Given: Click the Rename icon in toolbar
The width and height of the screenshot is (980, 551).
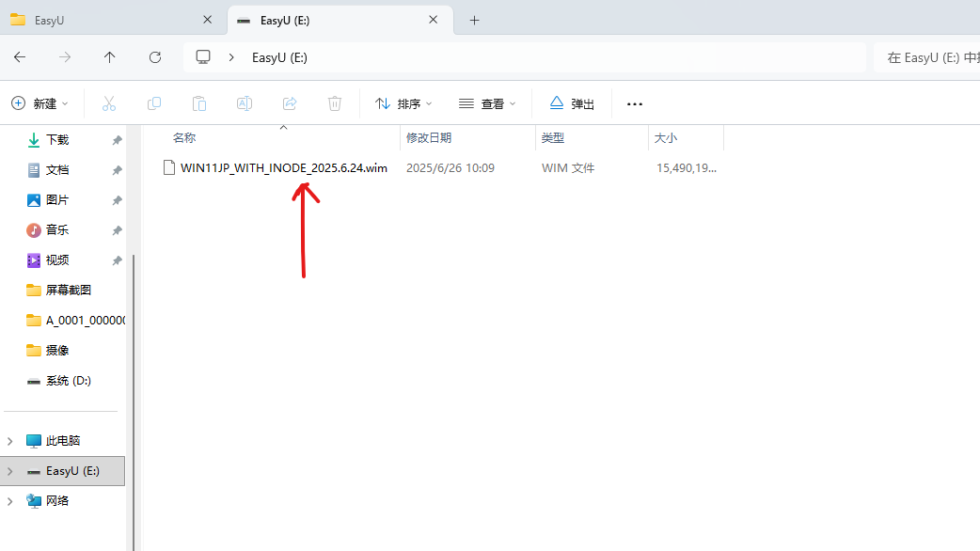Looking at the screenshot, I should point(245,103).
